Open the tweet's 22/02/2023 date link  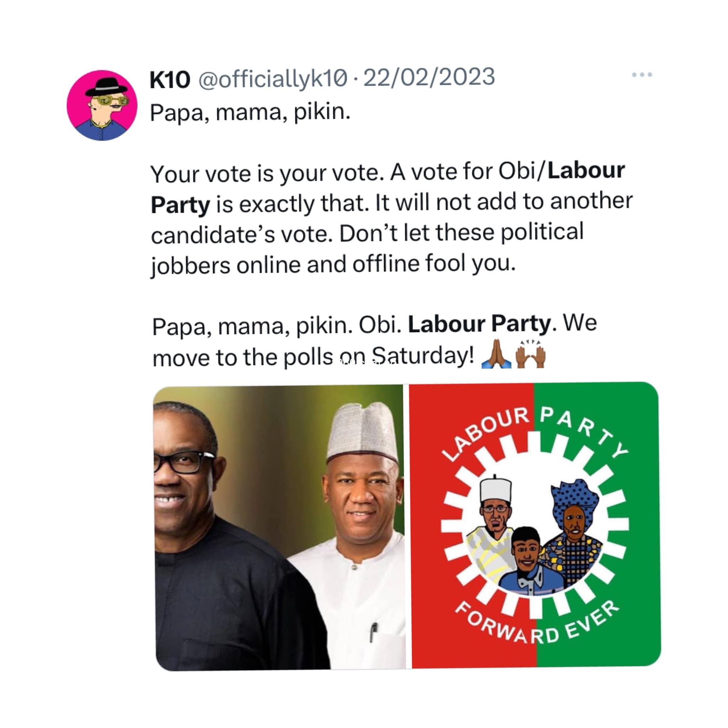[x=429, y=77]
